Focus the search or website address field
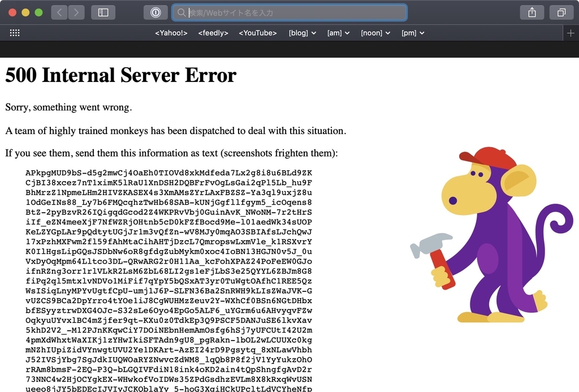Viewport: 579px width, 392px height. [289, 12]
